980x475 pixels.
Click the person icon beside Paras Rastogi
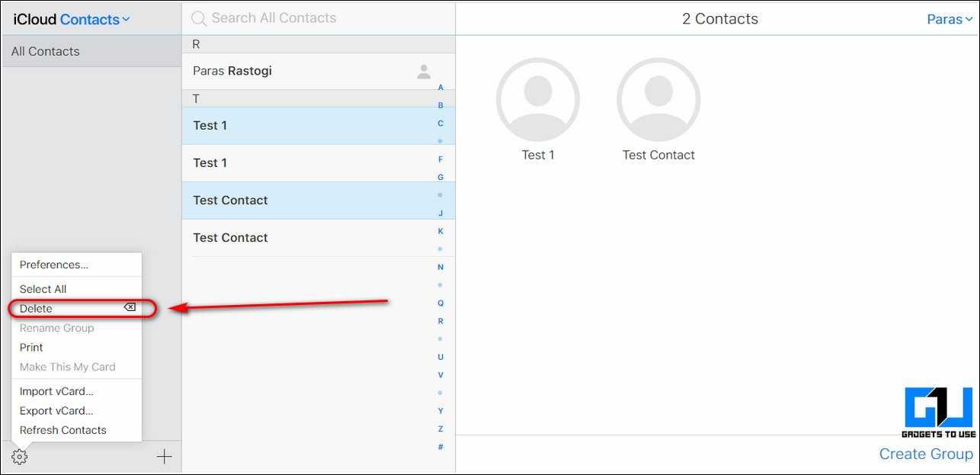pyautogui.click(x=424, y=72)
